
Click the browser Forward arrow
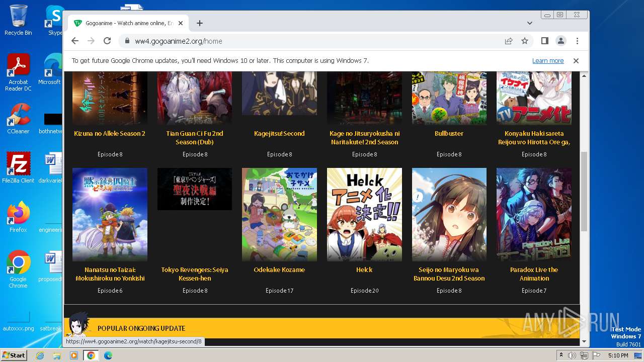(91, 41)
